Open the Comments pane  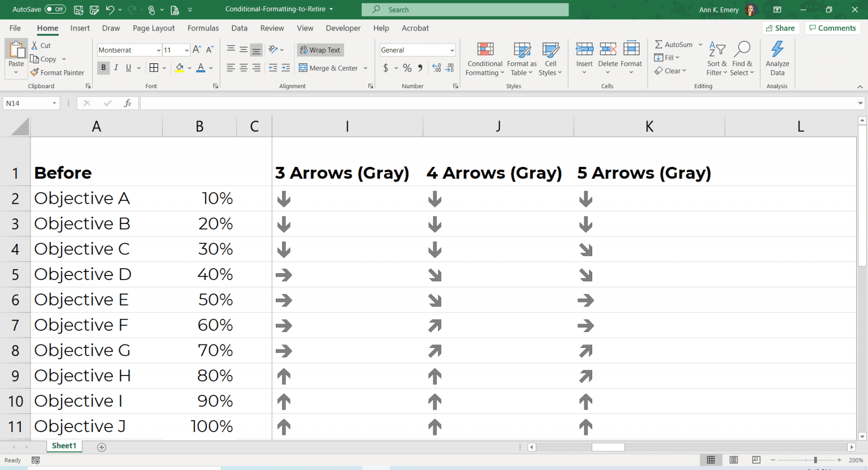coord(832,28)
